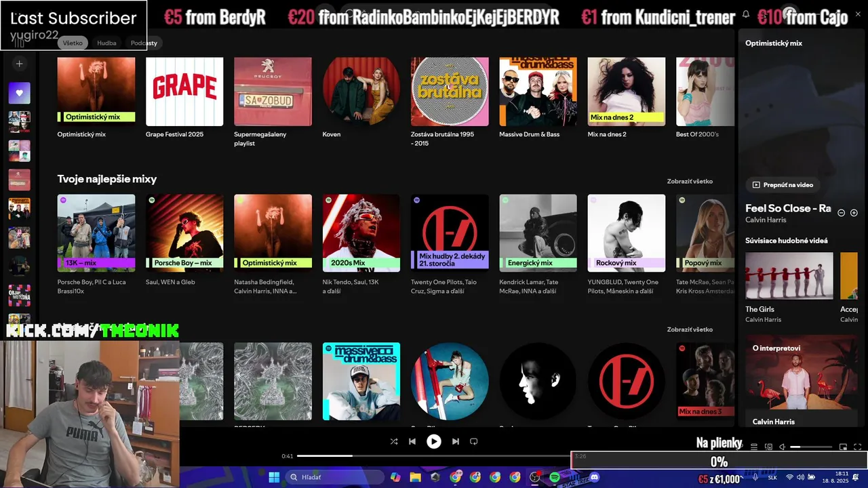This screenshot has height=488, width=868.
Task: Click the round play button
Action: [x=434, y=441]
